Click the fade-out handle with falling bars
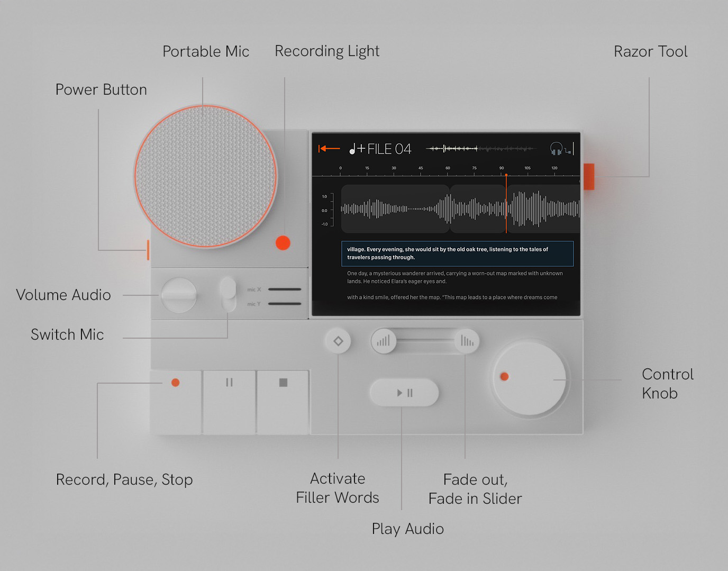The height and width of the screenshot is (571, 728). point(467,341)
